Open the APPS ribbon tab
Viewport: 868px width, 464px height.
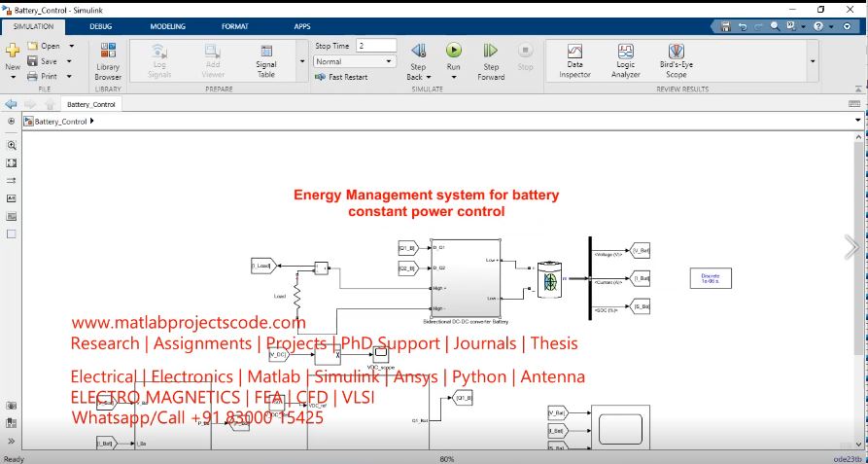302,26
